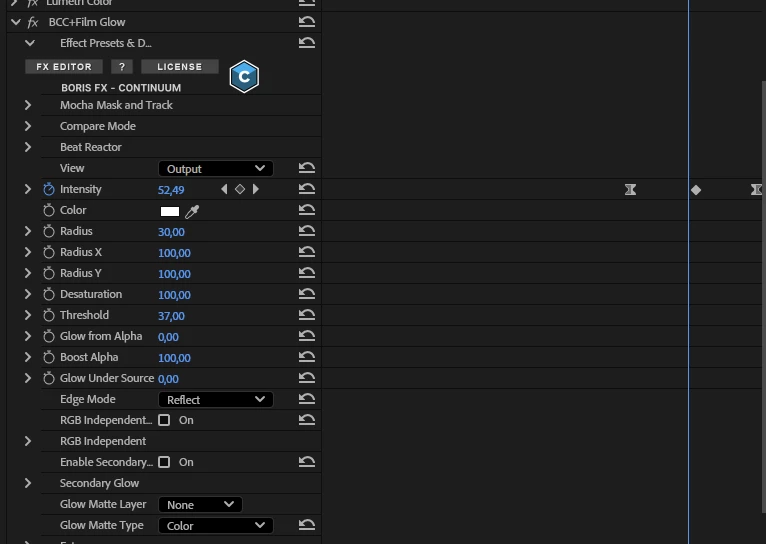Click the Boris FX Continuum logo

tap(244, 76)
